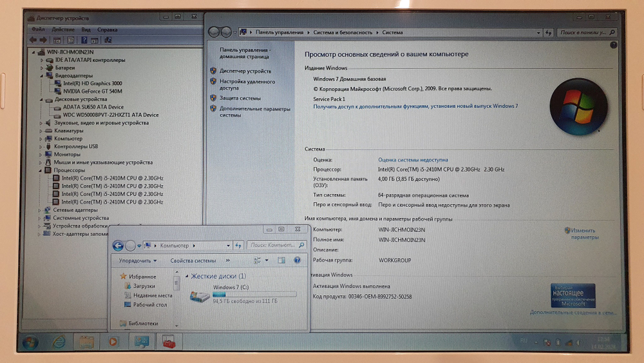
Task: Click Панель управления breadcrumb
Action: click(279, 32)
